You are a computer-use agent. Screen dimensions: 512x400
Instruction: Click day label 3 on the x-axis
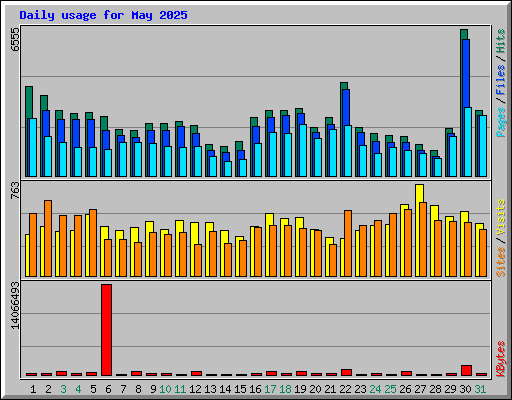click(x=63, y=389)
